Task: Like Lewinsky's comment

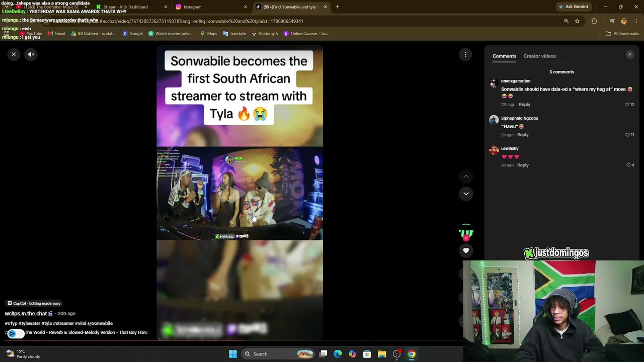Action: (x=628, y=165)
